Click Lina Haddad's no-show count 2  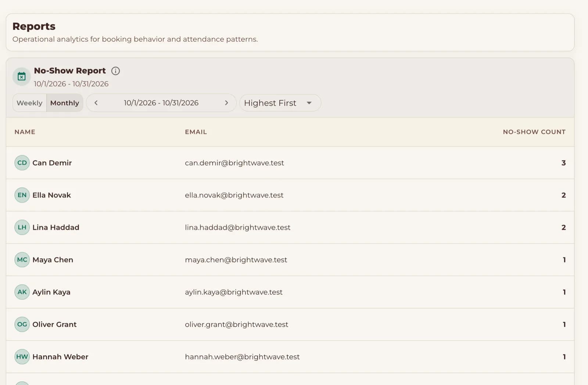coord(563,227)
